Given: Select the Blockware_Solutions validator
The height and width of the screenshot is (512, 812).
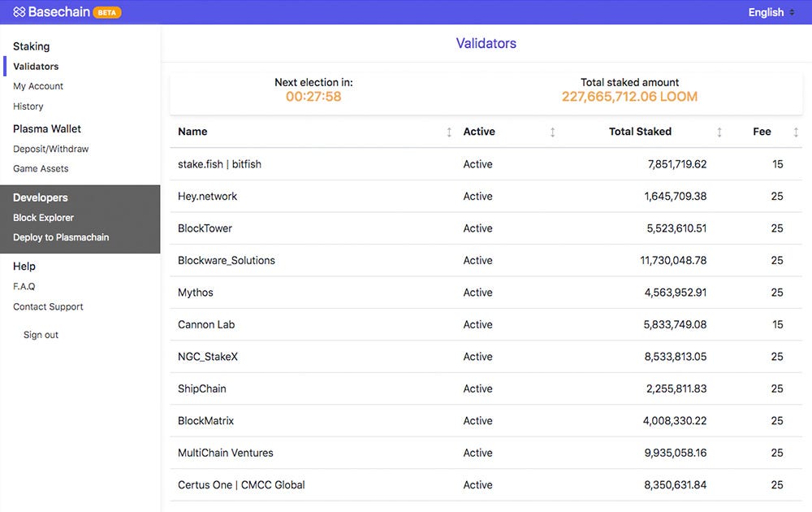Looking at the screenshot, I should point(227,261).
